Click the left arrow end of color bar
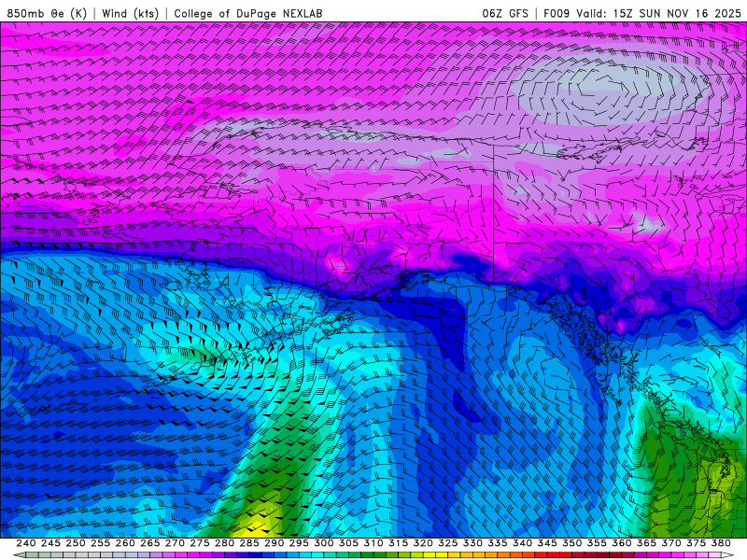The width and height of the screenshot is (747, 560). pyautogui.click(x=19, y=555)
